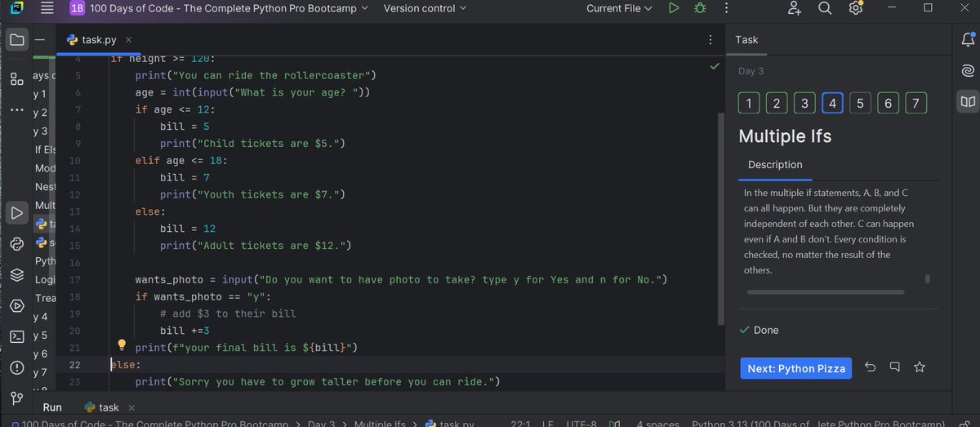The width and height of the screenshot is (980, 427).
Task: Click the description horizontal scrollbar
Action: (826, 291)
